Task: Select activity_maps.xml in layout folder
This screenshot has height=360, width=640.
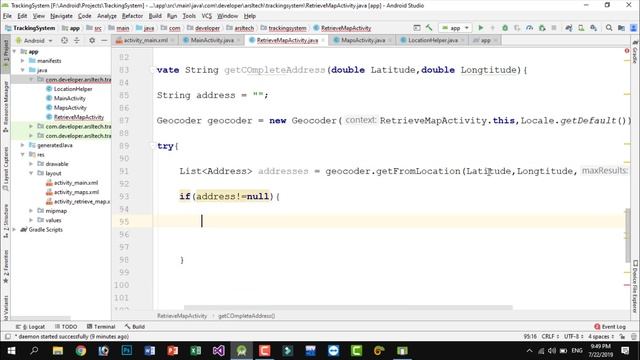Action: pyautogui.click(x=76, y=192)
